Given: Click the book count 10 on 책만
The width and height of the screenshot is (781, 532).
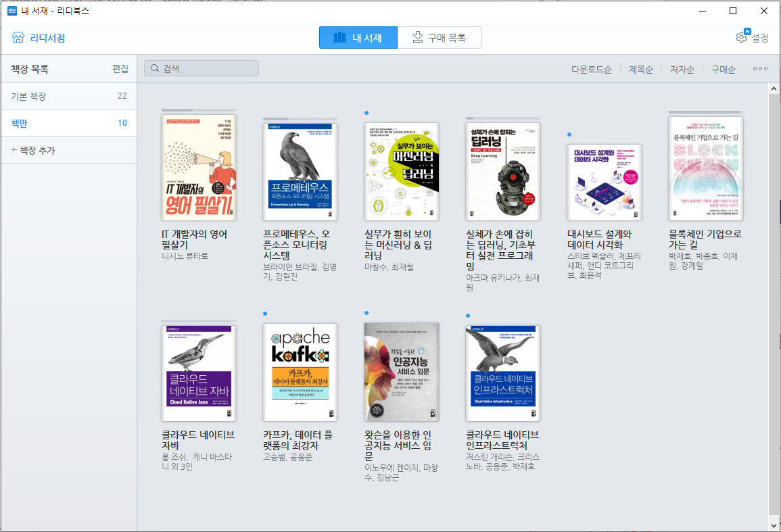Looking at the screenshot, I should click(122, 122).
